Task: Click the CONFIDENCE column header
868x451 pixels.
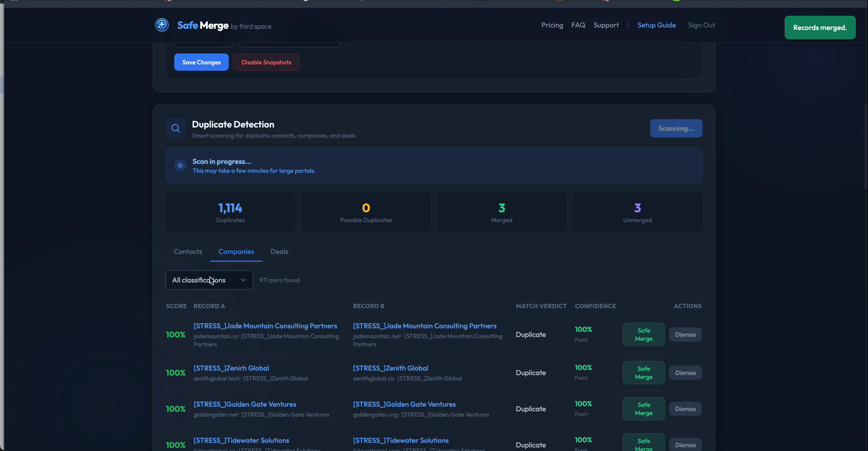Action: point(595,306)
